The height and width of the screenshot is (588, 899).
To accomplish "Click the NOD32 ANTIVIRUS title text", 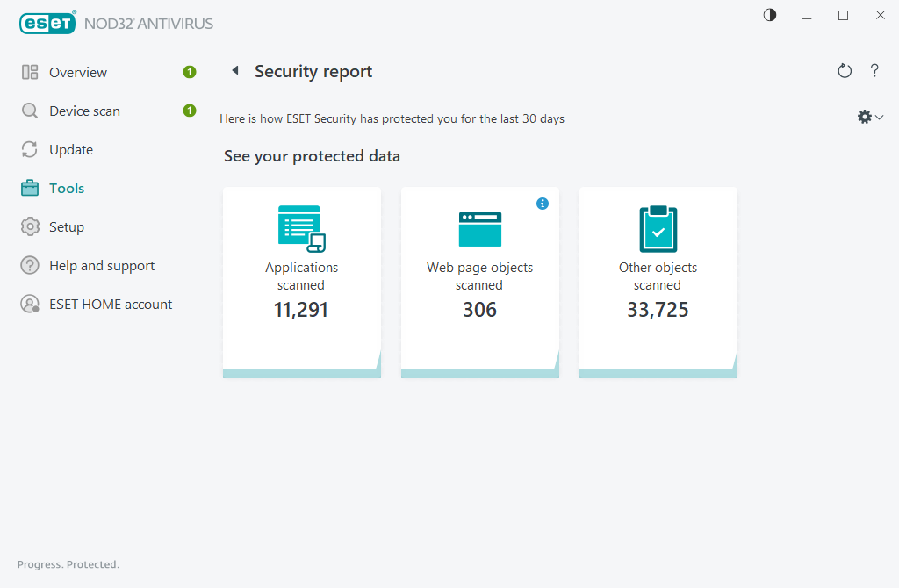I will point(148,24).
